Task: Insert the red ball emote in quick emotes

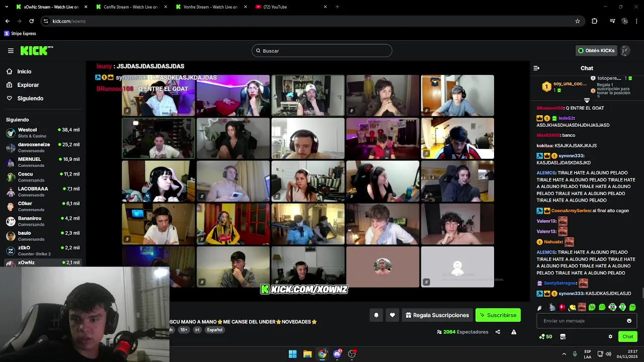Action: (x=562, y=307)
